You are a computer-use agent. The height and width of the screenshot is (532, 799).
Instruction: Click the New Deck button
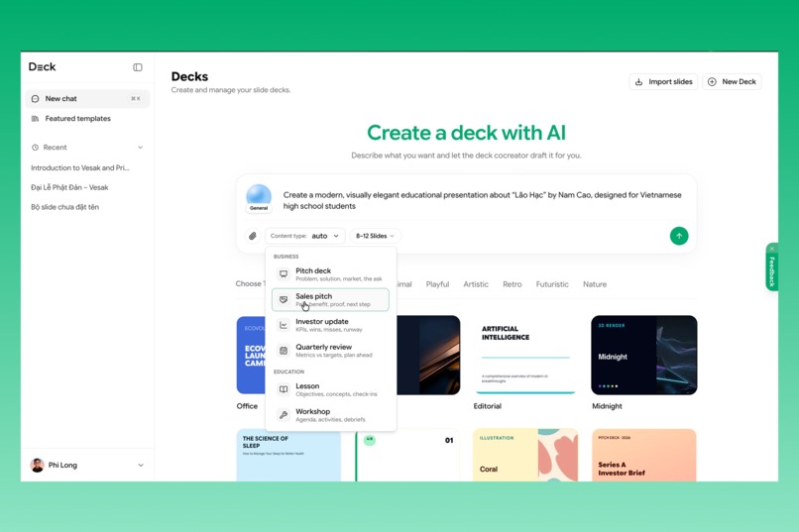click(732, 82)
